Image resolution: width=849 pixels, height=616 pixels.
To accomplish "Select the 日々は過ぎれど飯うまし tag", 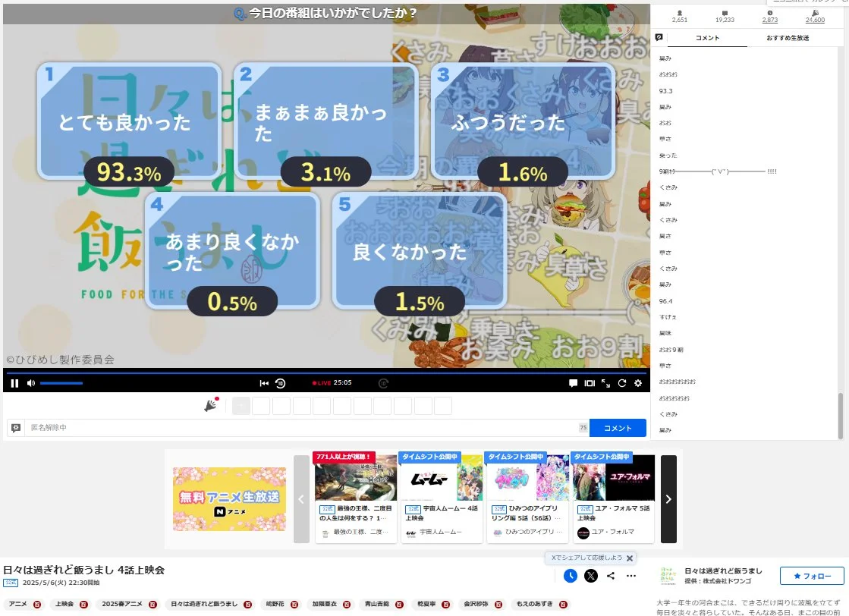I will (x=204, y=604).
